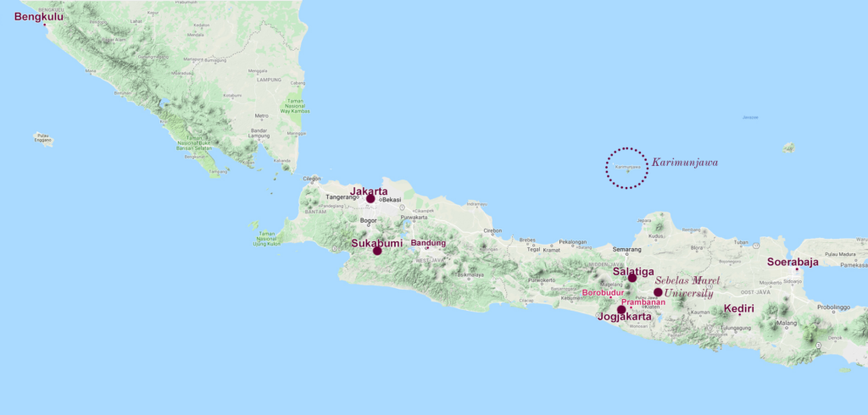
Task: Select the Salatiga location marker dot
Action: [632, 278]
